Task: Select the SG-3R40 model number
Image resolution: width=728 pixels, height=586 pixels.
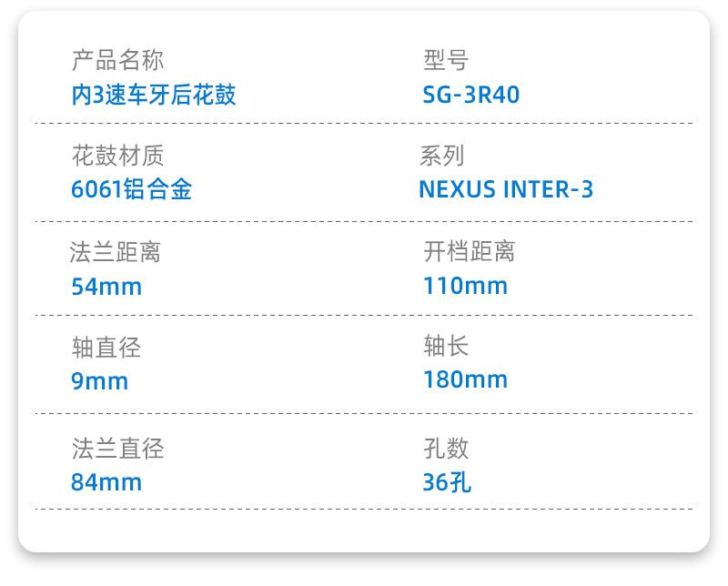Action: [471, 95]
